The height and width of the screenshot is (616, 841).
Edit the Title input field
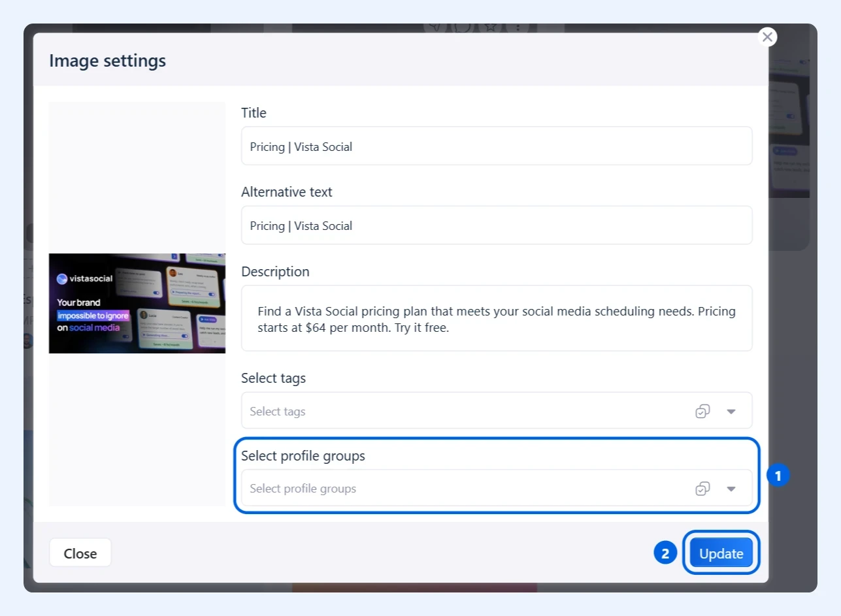point(497,146)
